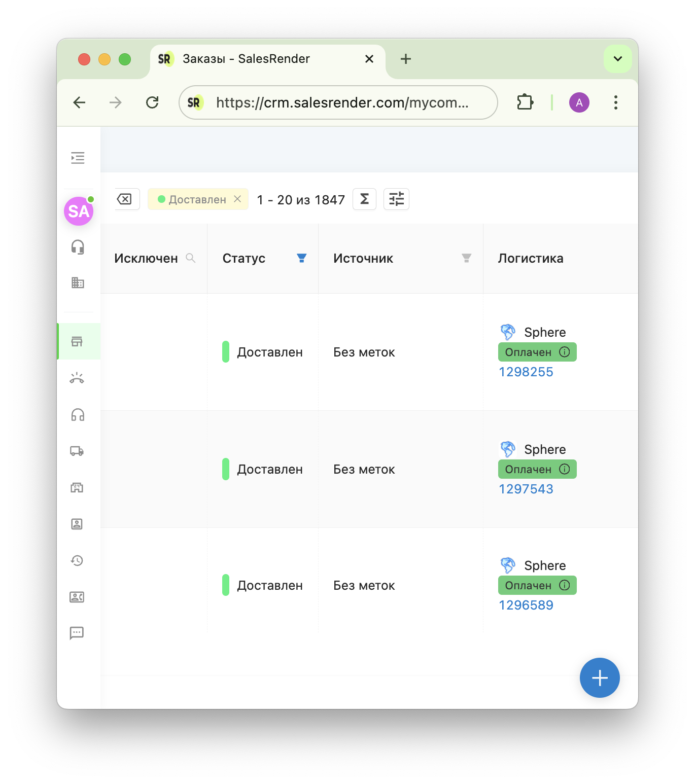The width and height of the screenshot is (695, 784).
Task: Click the 1 - 20 из 1847 counter
Action: pyautogui.click(x=301, y=200)
